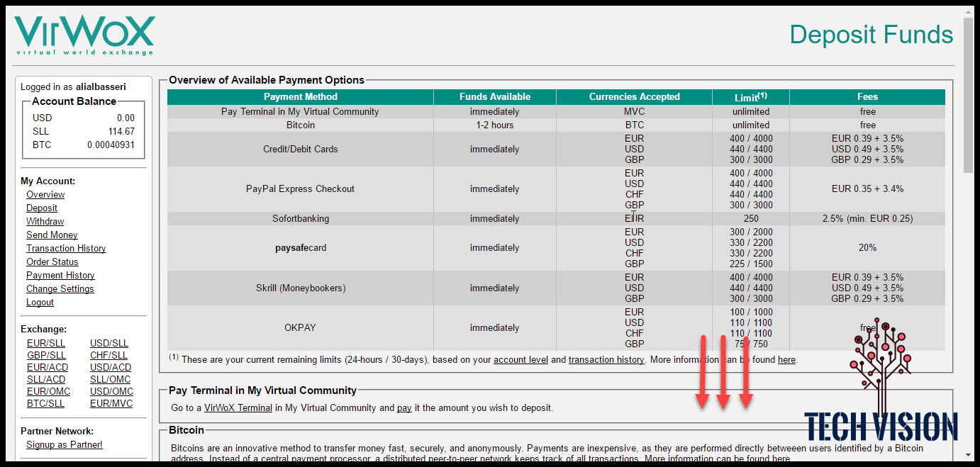Image resolution: width=980 pixels, height=467 pixels.
Task: Go to the Deposit page link
Action: tap(42, 208)
